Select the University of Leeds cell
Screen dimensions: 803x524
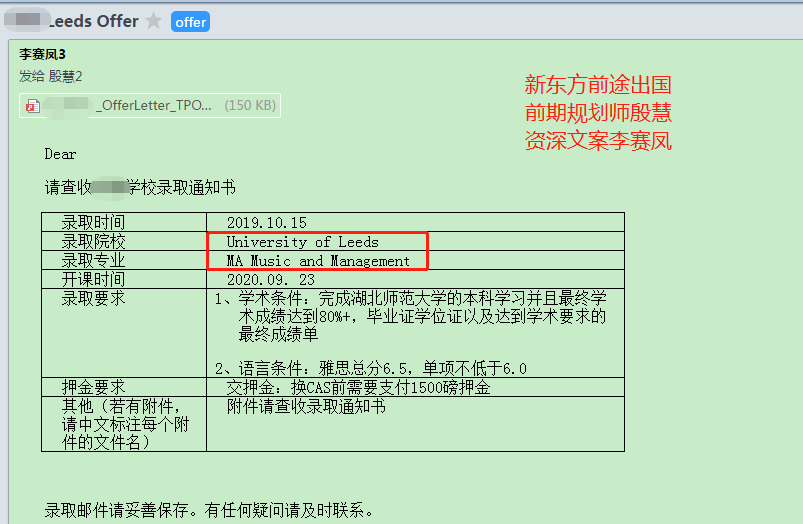coord(415,241)
